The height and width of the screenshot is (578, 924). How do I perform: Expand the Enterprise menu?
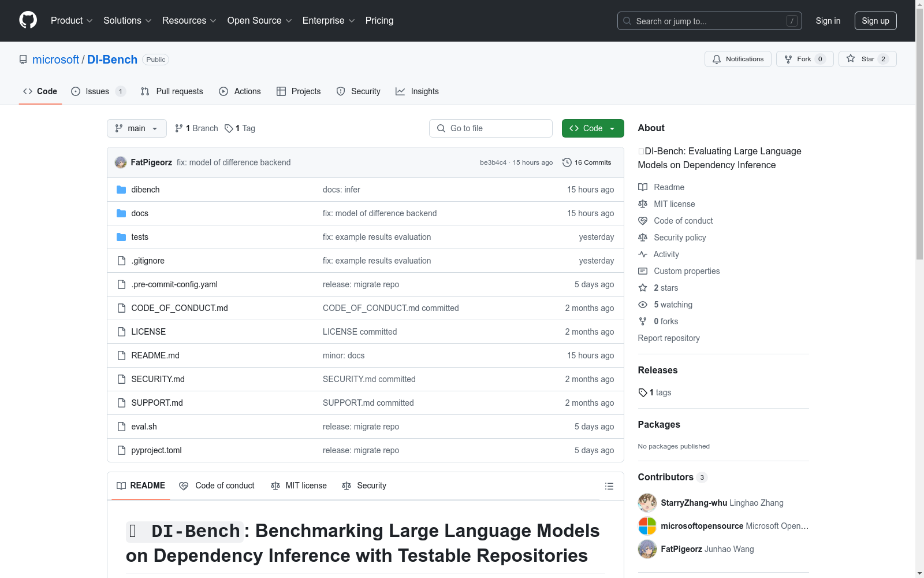(329, 21)
